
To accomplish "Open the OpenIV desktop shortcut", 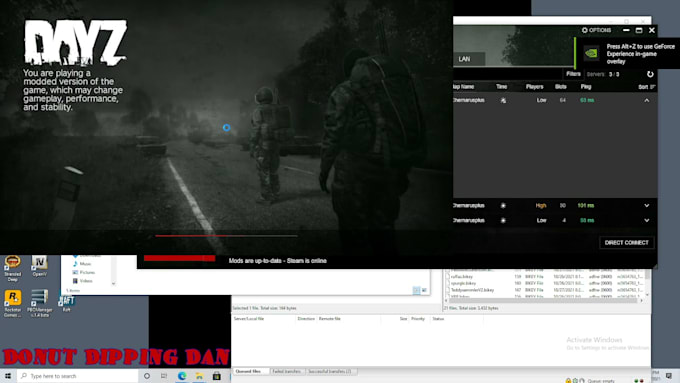I will 39,266.
